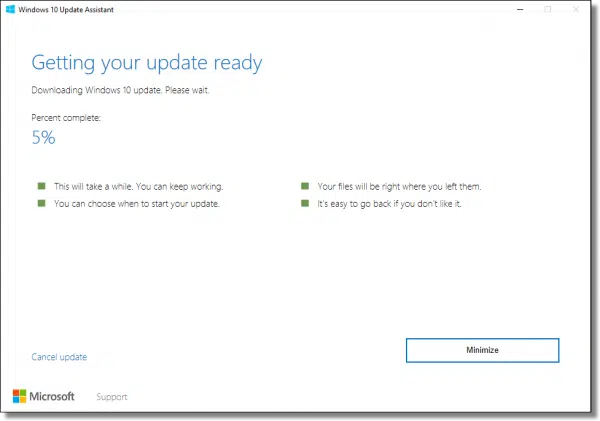Select the 'Getting your update ready' heading
Image resolution: width=600 pixels, height=421 pixels.
147,63
